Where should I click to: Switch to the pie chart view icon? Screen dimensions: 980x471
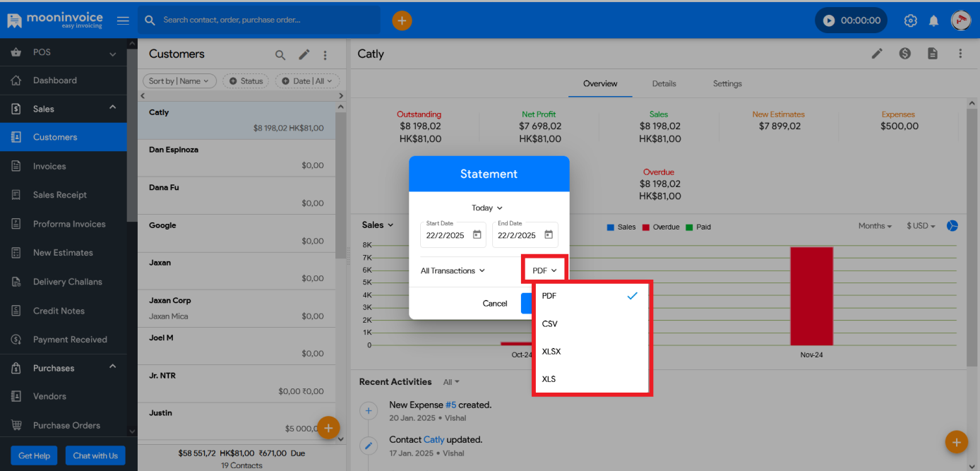coord(952,226)
